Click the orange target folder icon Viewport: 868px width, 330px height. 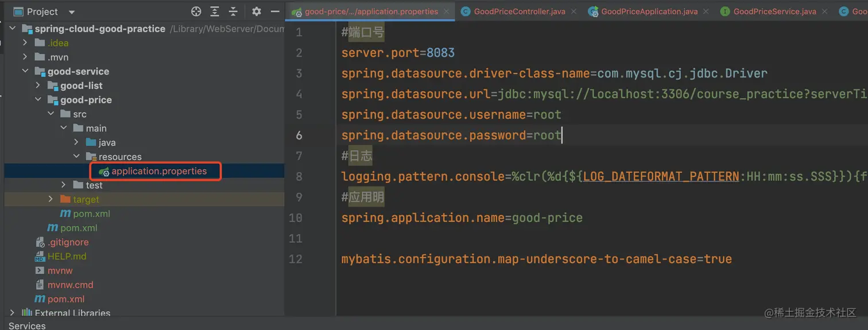point(65,199)
